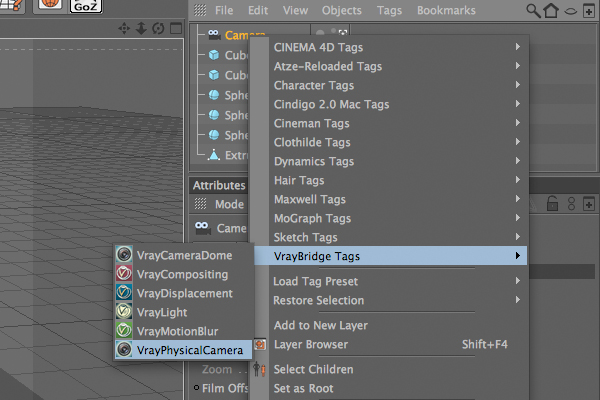Open the Tags menu

pyautogui.click(x=389, y=10)
